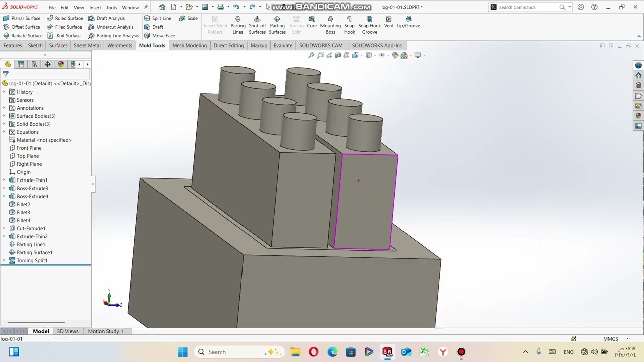Create Parting Lines
The height and width of the screenshot is (362, 644).
tap(238, 25)
